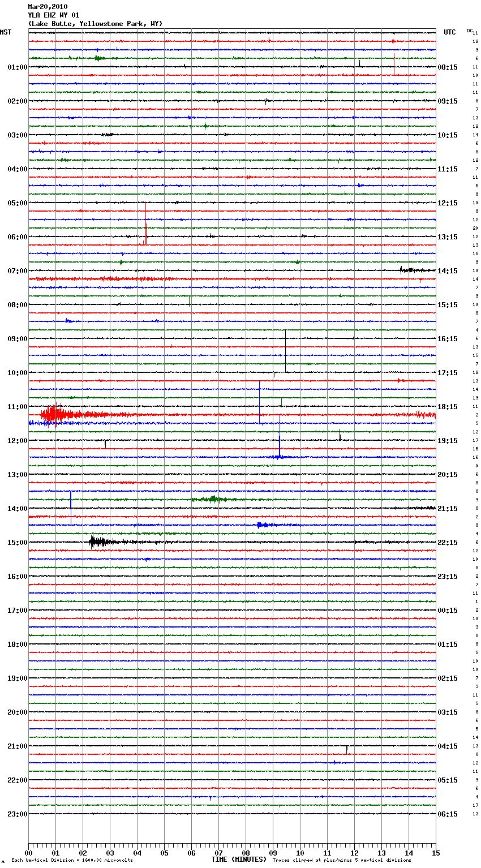
Task: Click the '05:15' UTC time label
Action: (448, 780)
